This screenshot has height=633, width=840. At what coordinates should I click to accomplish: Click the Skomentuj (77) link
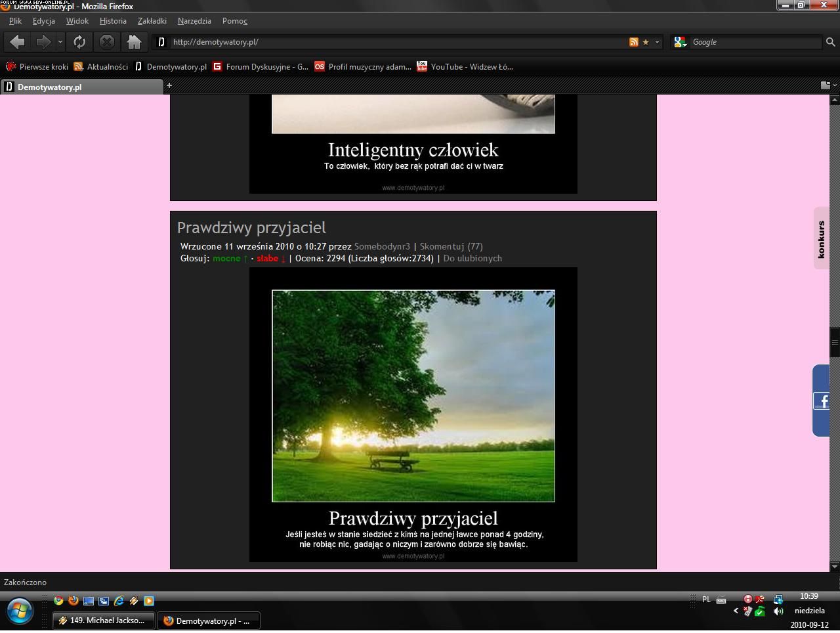tap(451, 247)
